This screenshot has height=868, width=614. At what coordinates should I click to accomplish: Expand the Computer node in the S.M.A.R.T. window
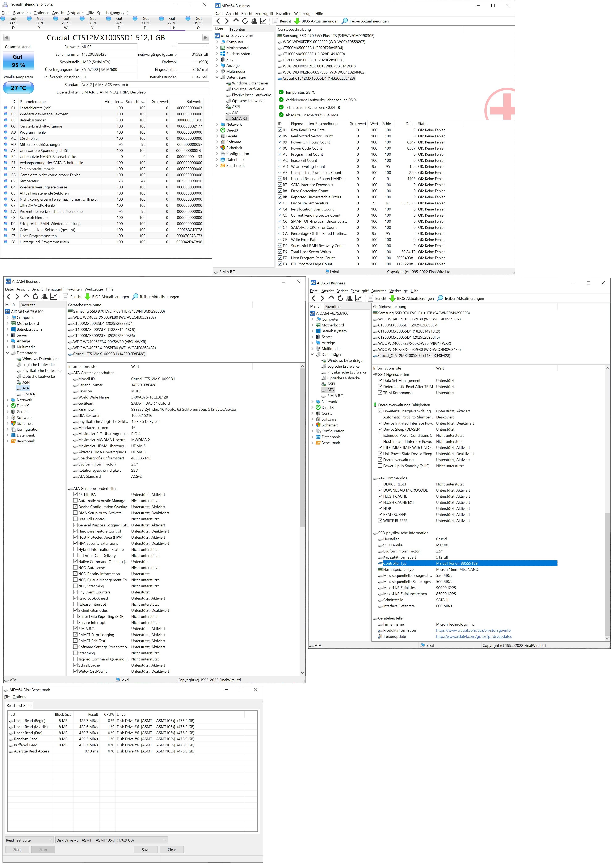[x=217, y=42]
